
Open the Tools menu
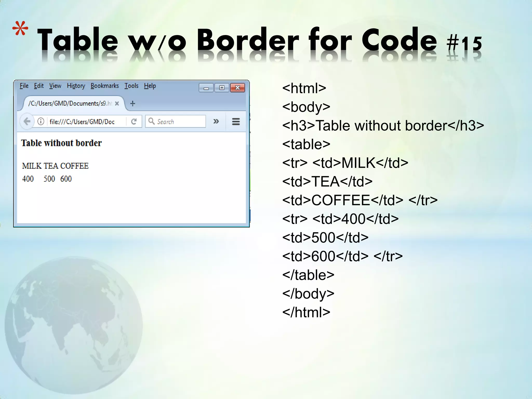click(131, 86)
